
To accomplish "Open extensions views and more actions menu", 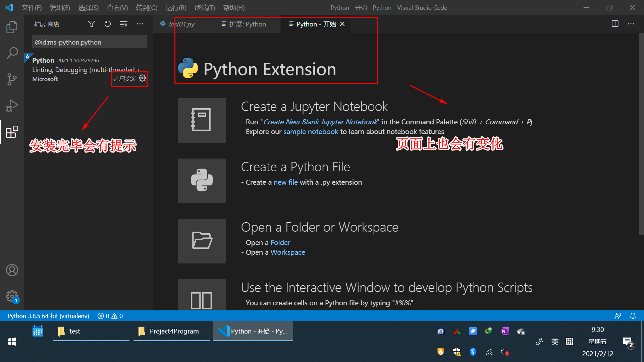I will [140, 24].
